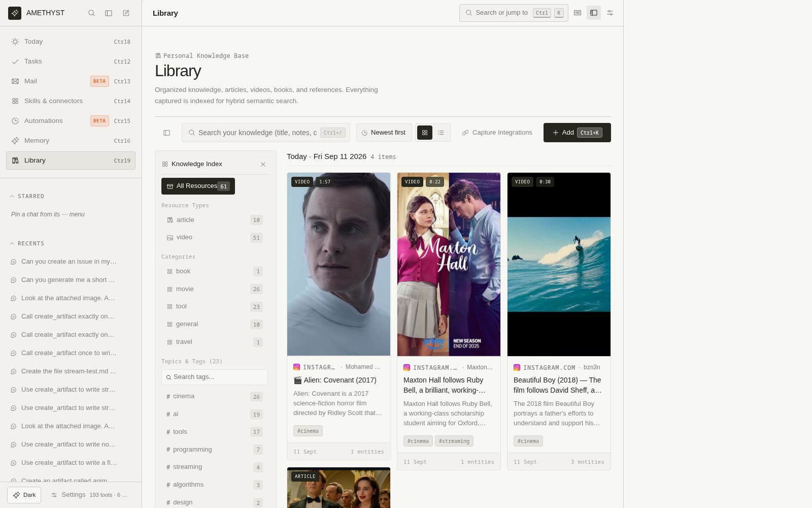Image resolution: width=812 pixels, height=508 pixels.
Task: Go to Tasks in sidebar
Action: coord(71,61)
